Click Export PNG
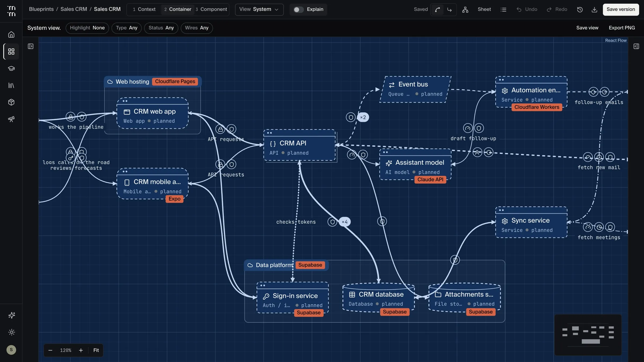The height and width of the screenshot is (362, 644). tap(622, 28)
